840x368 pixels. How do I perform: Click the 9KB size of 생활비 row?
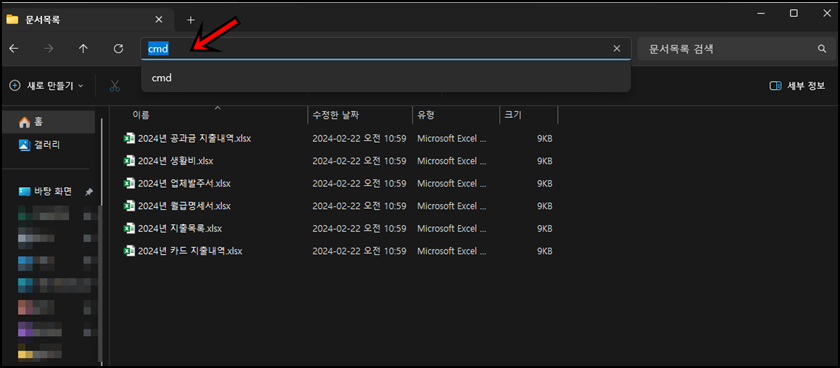pos(544,161)
